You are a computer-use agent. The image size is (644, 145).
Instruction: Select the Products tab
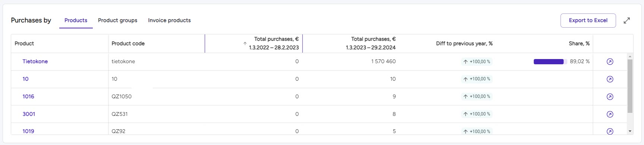point(76,21)
